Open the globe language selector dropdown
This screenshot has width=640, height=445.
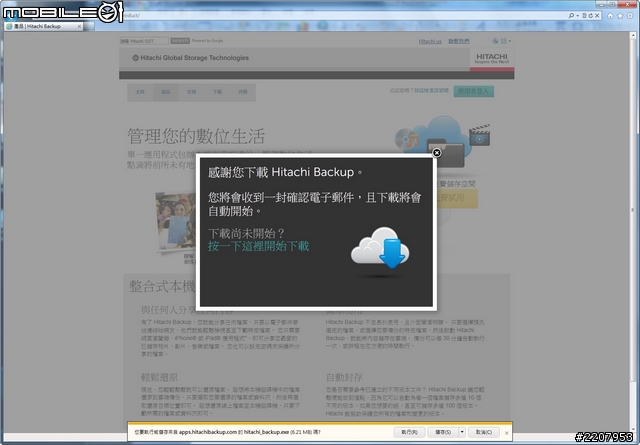pyautogui.click(x=502, y=41)
